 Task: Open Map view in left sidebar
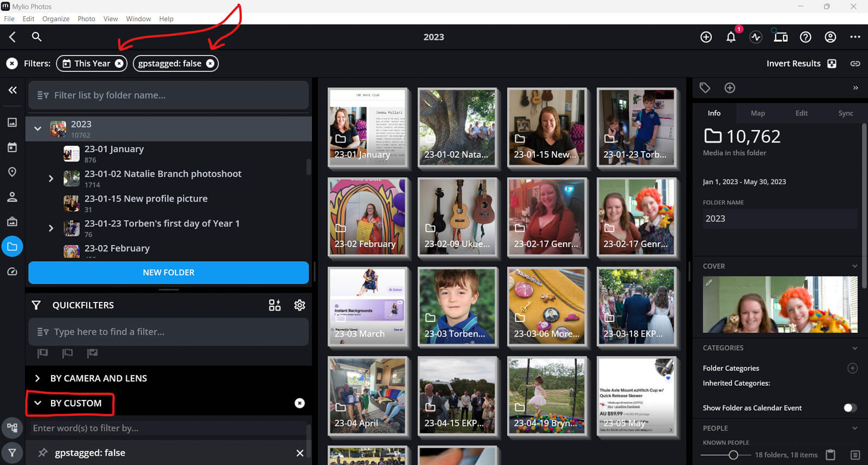coord(12,172)
